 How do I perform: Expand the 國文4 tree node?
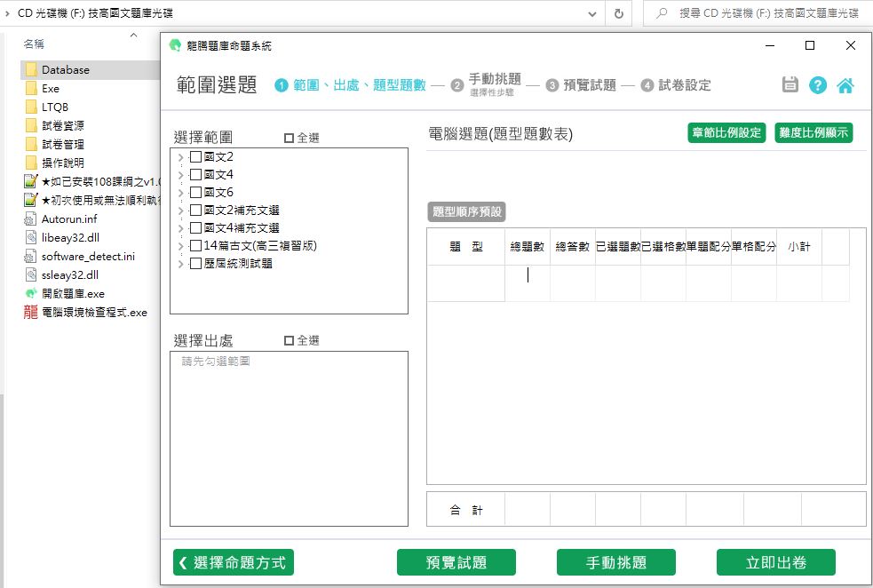click(181, 175)
